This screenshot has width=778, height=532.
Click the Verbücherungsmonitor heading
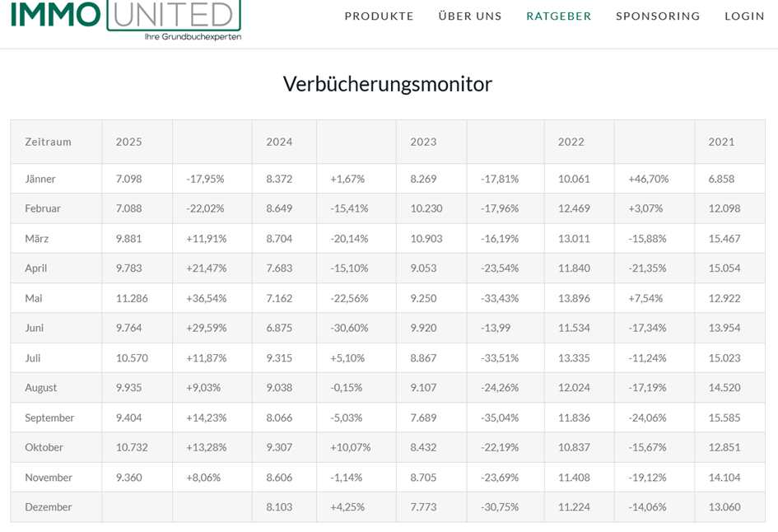[388, 84]
